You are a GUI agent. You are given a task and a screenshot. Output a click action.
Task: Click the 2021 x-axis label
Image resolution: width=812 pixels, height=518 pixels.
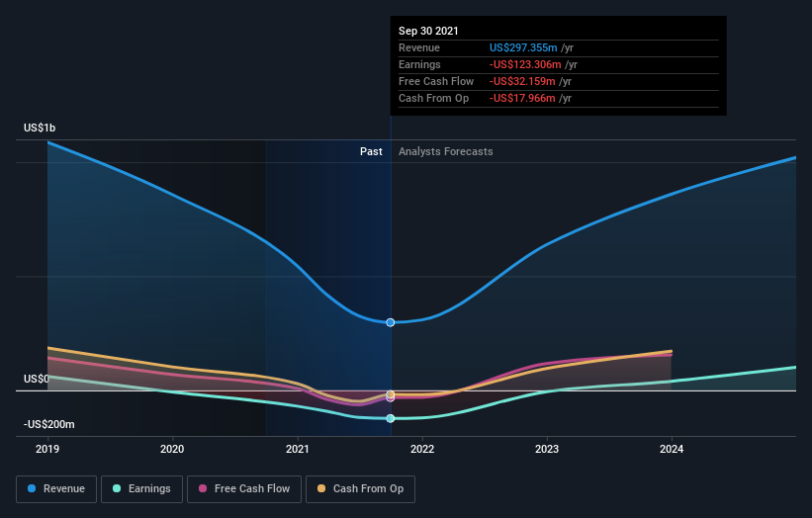298,449
